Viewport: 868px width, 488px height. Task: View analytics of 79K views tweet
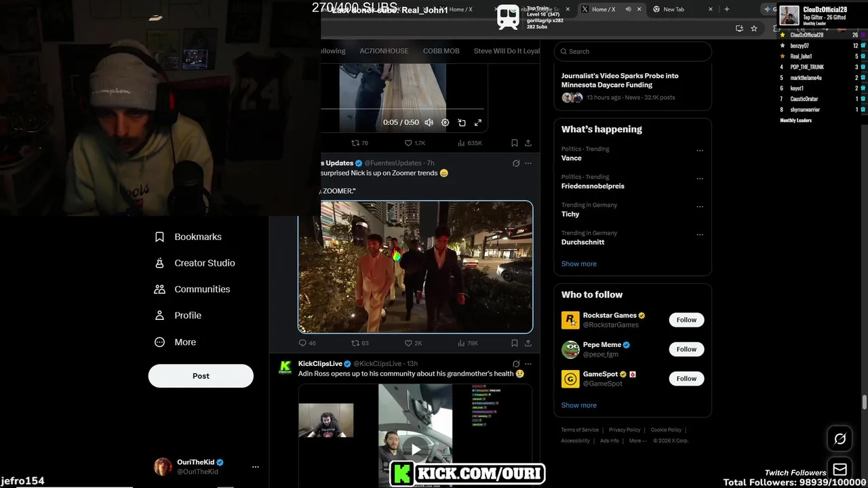pyautogui.click(x=468, y=343)
